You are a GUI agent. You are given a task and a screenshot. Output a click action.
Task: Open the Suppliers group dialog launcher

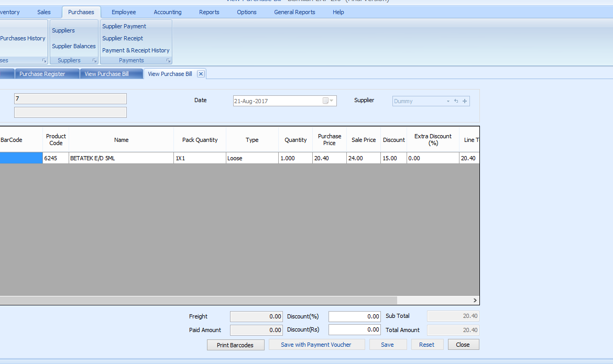(94, 61)
